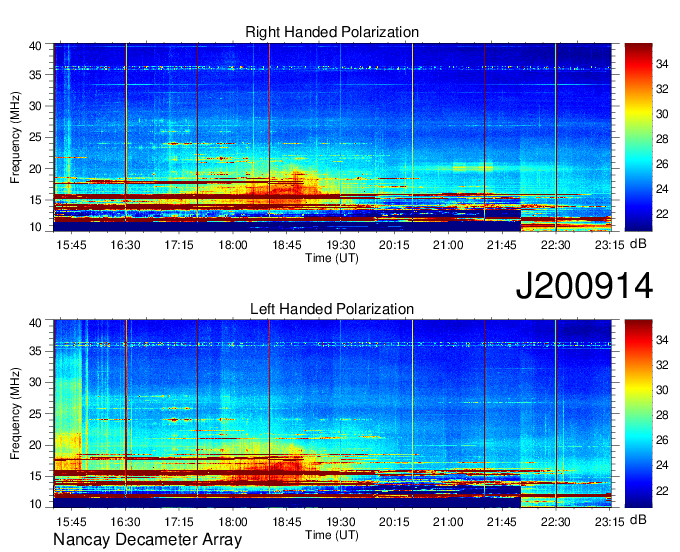680x552 pixels.
Task: Click the bottom plot's color scale bar
Action: tap(638, 414)
